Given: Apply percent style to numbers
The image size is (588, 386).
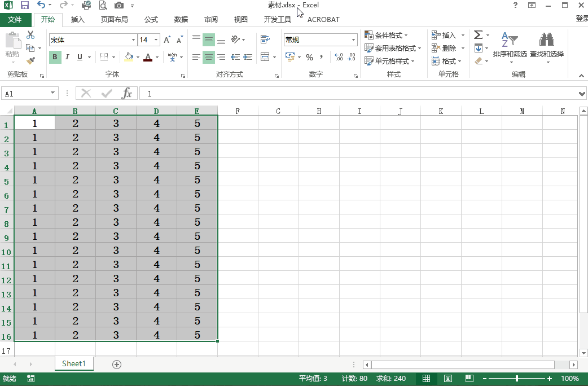Looking at the screenshot, I should (309, 58).
